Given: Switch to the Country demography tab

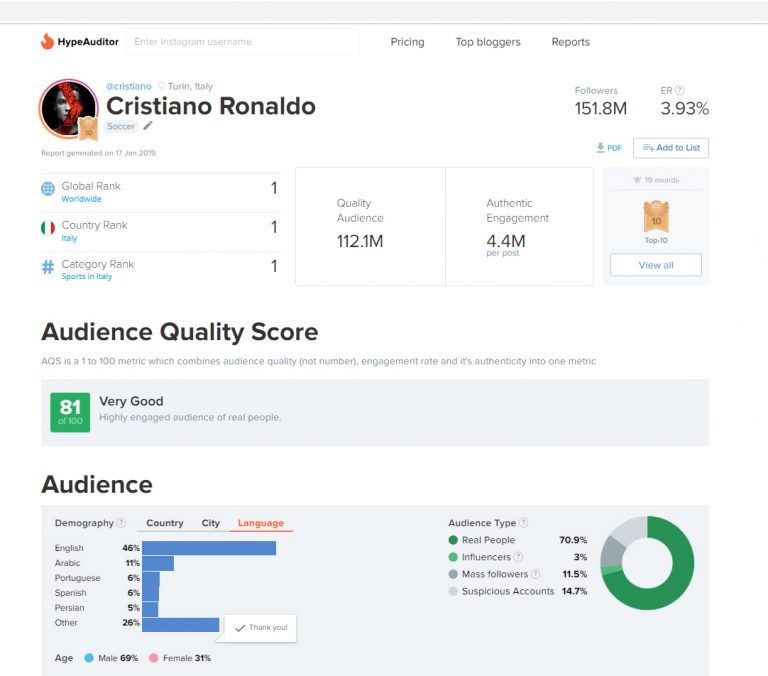Looking at the screenshot, I should point(165,523).
